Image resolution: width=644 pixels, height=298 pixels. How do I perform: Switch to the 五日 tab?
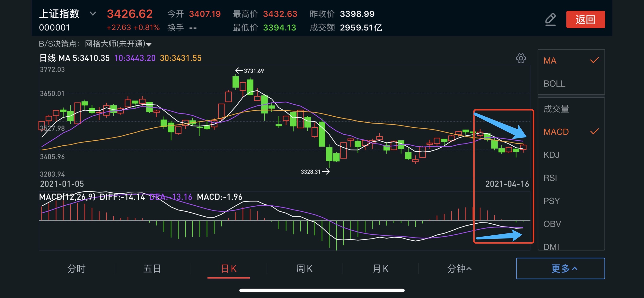tap(152, 269)
